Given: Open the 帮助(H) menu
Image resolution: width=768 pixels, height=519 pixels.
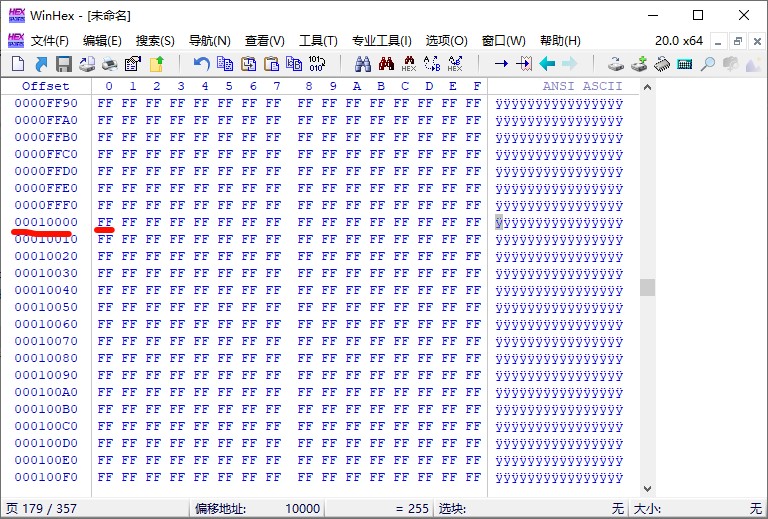Looking at the screenshot, I should [x=560, y=41].
